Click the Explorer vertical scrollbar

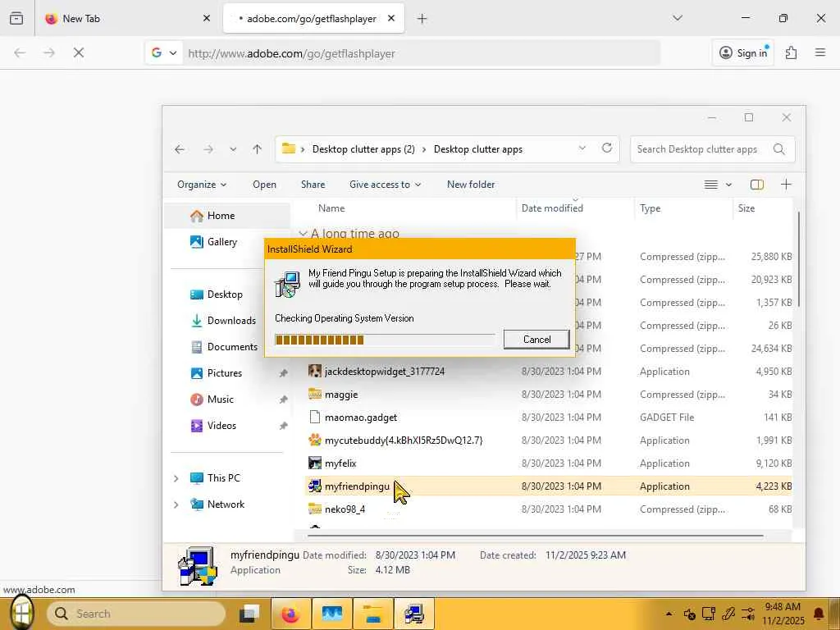point(798,259)
